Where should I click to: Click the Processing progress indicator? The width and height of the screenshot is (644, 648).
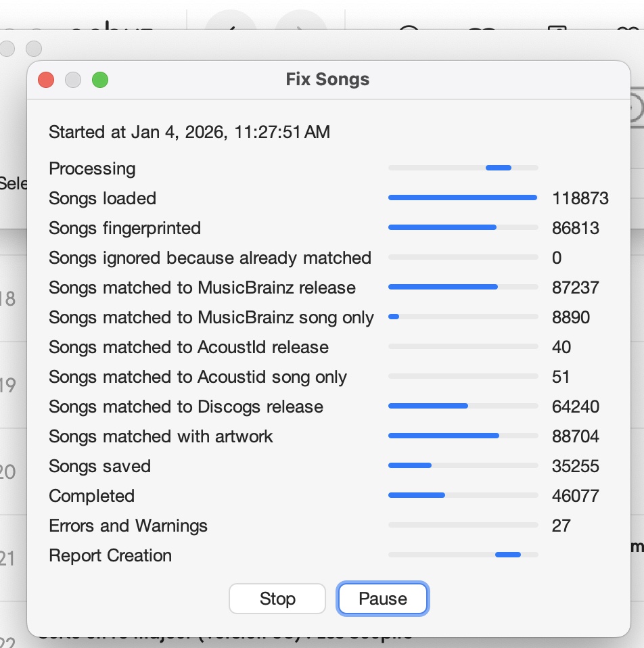point(463,168)
